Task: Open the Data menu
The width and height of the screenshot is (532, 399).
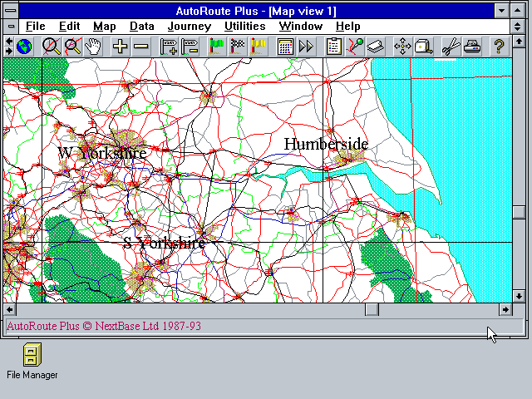Action: coord(142,26)
